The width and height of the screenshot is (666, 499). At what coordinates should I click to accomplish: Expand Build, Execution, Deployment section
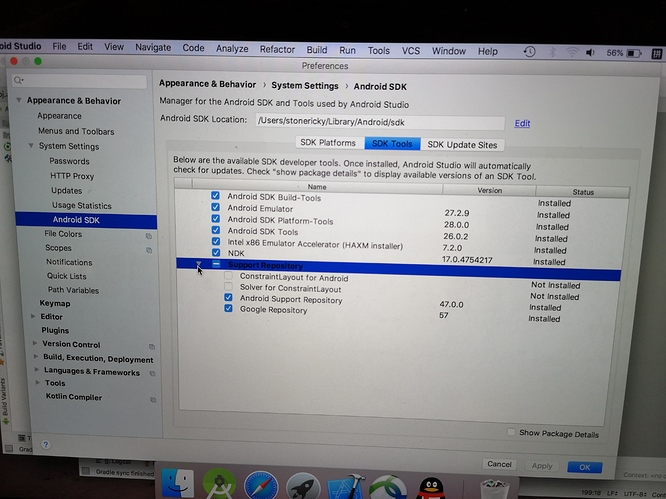(36, 357)
